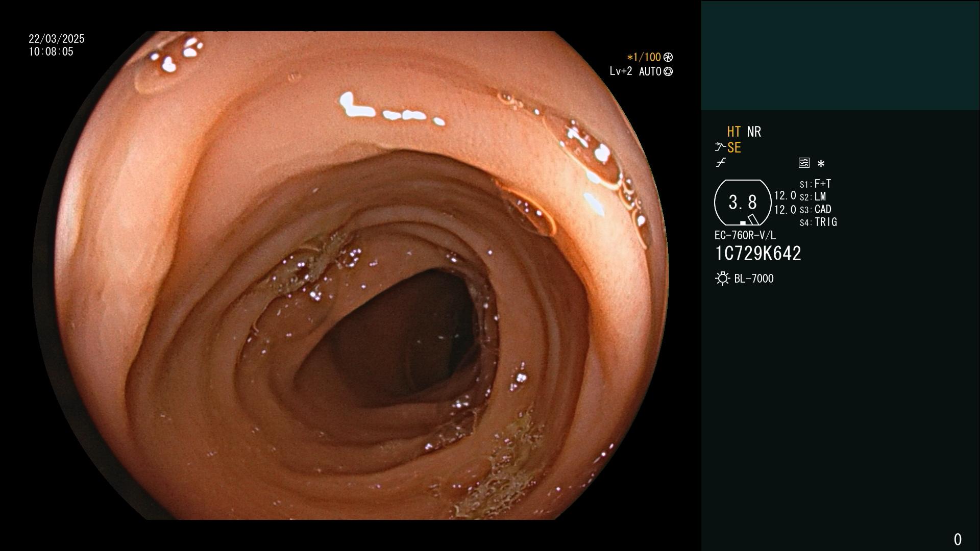Click the upper 12.0 value
Image resolution: width=980 pixels, height=551 pixels.
[785, 195]
